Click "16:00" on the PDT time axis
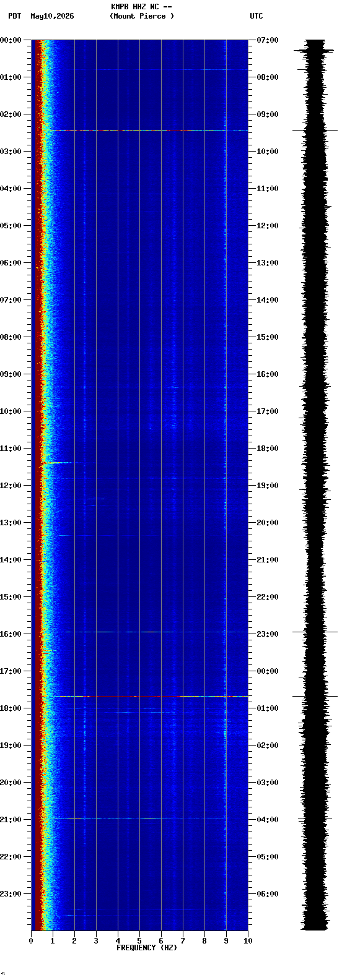Image resolution: width=342 pixels, height=980 pixels. 11,634
